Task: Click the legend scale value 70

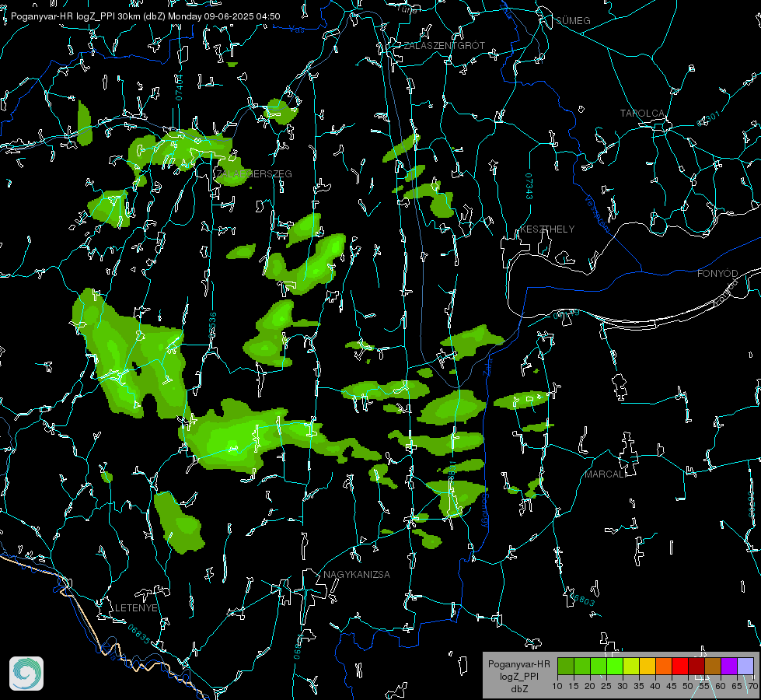Action: tap(754, 686)
